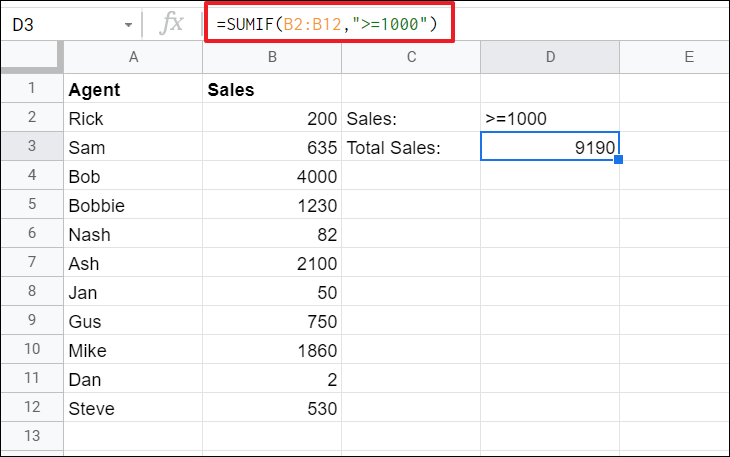Image resolution: width=730 pixels, height=457 pixels.
Task: Click the Name Box showing D3
Action: 60,23
